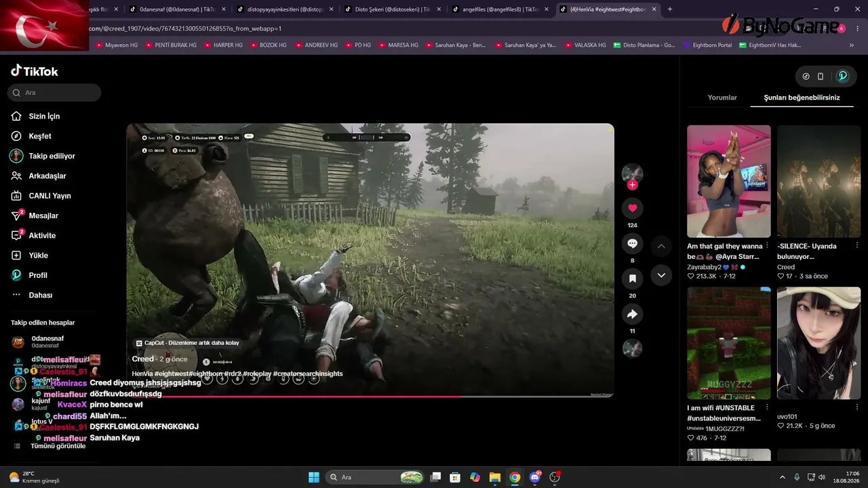Open the weather widget in the taskbar
The width and height of the screenshot is (868, 488).
click(x=34, y=477)
